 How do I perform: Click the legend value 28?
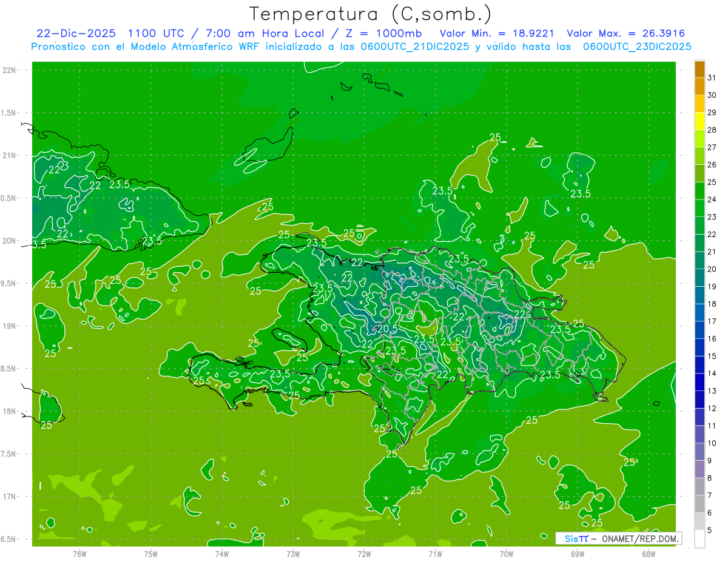click(x=712, y=130)
